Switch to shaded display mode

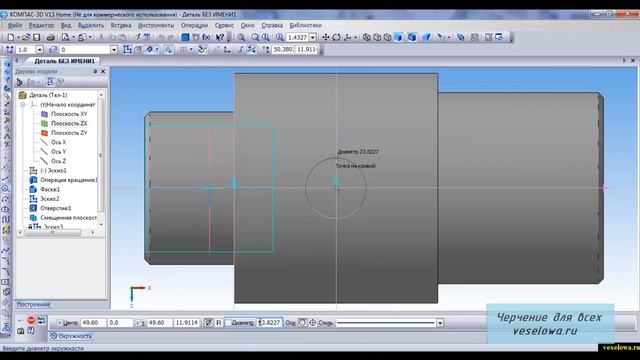pos(398,37)
